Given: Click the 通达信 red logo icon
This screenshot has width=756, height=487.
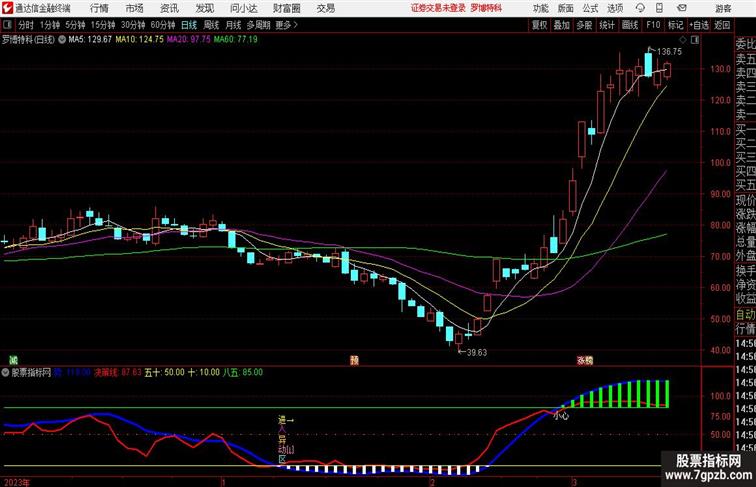Looking at the screenshot, I should 7,8.
